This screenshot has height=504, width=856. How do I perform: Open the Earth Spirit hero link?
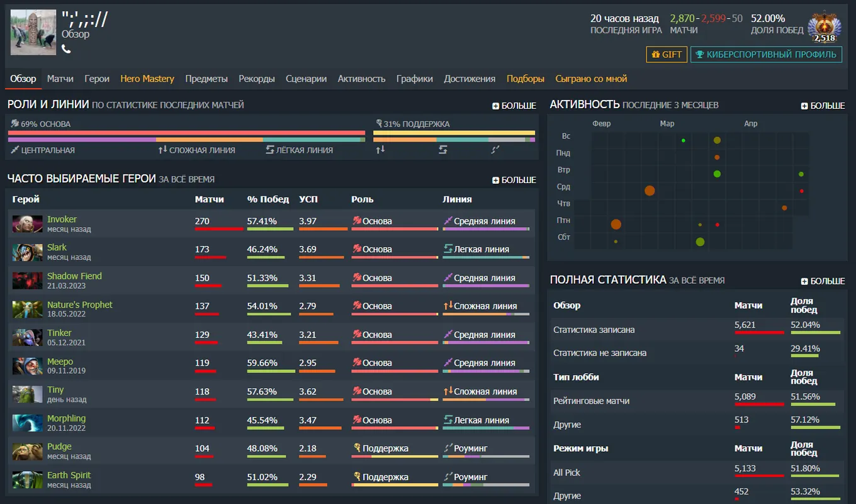point(69,475)
